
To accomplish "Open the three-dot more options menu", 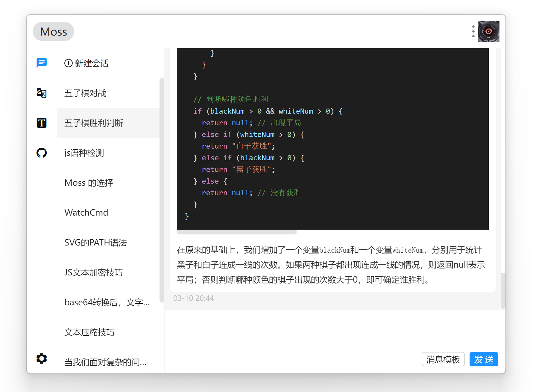I will (473, 31).
